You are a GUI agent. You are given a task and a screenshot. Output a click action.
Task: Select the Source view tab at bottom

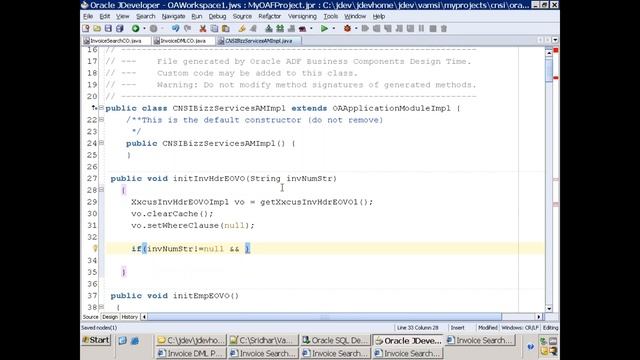90,317
